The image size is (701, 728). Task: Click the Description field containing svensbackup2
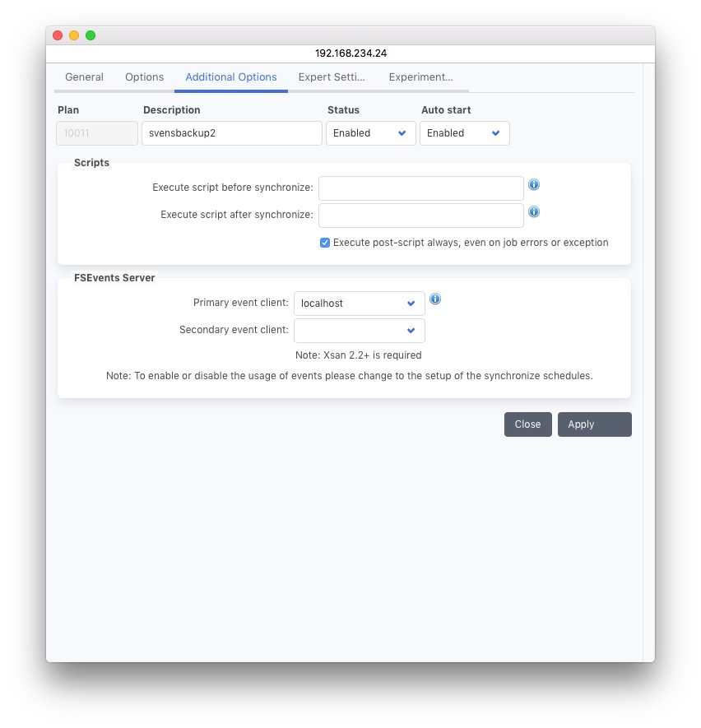pyautogui.click(x=231, y=133)
